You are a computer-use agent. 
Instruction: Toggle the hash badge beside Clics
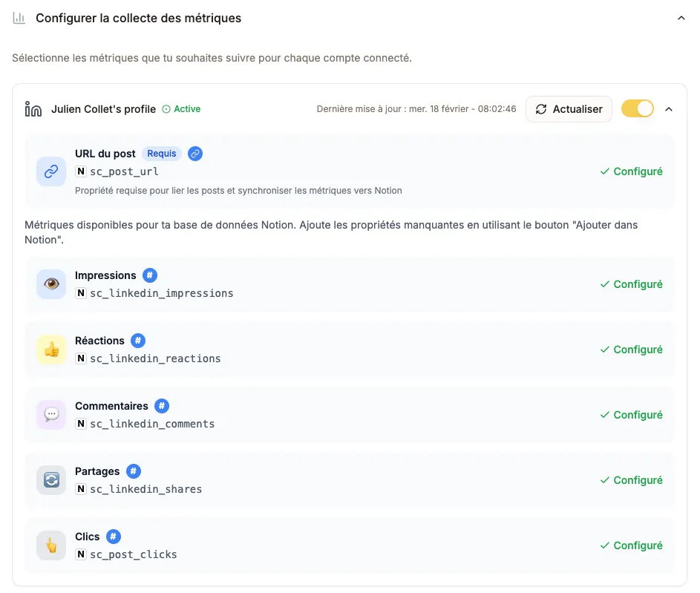[114, 536]
